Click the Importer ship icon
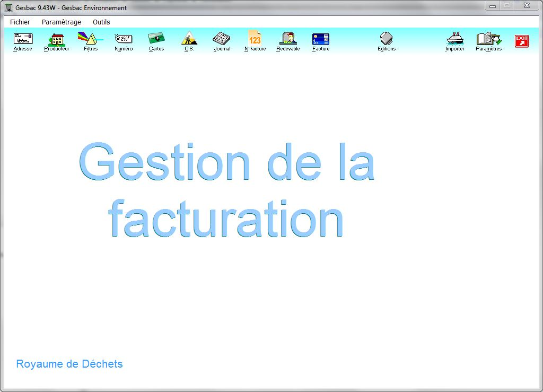Image resolution: width=543 pixels, height=392 pixels. click(x=454, y=39)
